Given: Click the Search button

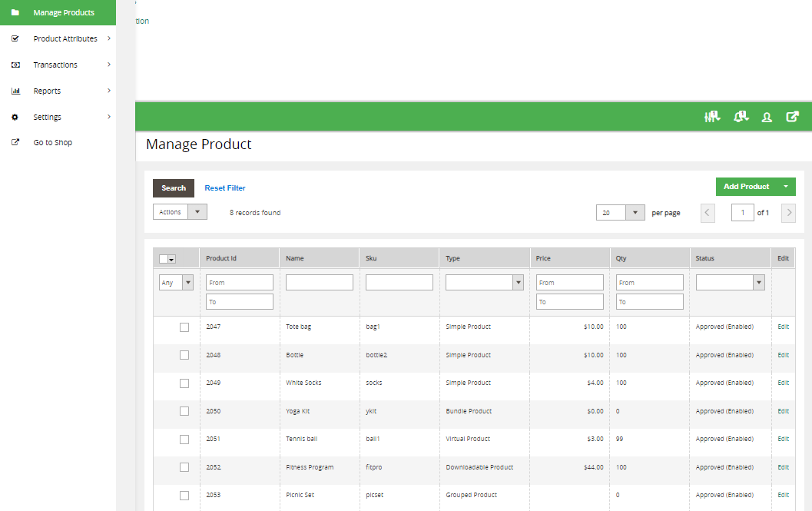Looking at the screenshot, I should coord(174,188).
